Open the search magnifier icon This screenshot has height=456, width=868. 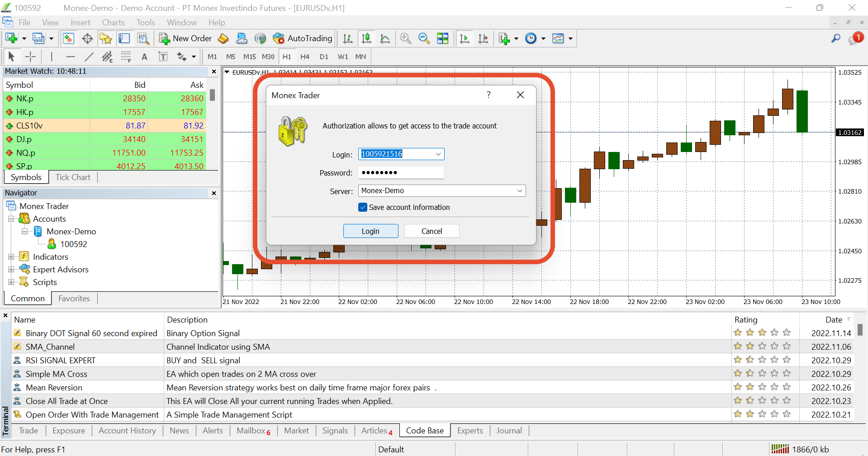click(835, 38)
